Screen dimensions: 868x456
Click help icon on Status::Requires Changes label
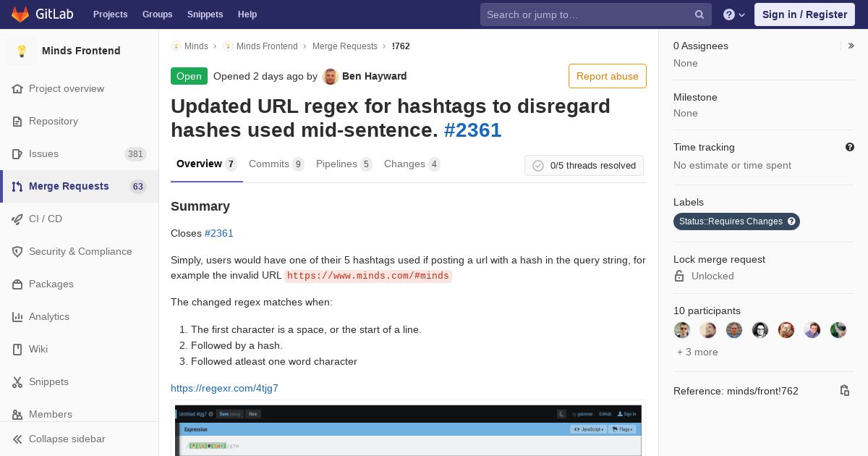point(791,221)
